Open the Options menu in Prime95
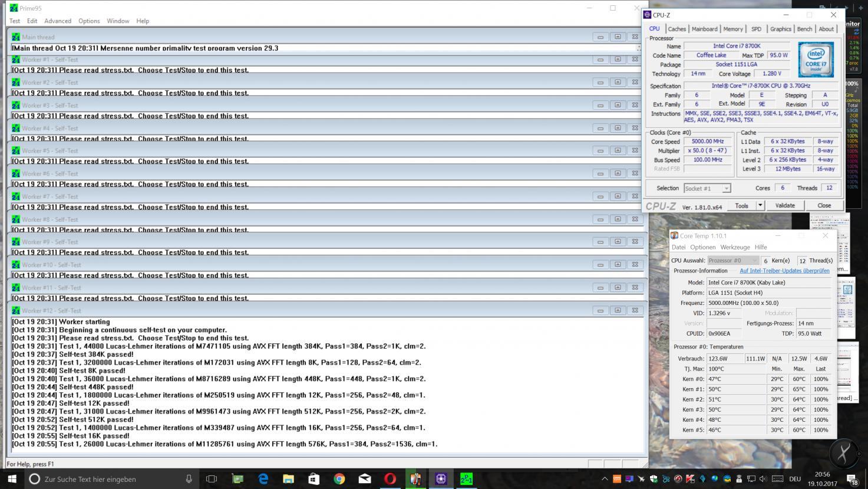 coord(89,21)
